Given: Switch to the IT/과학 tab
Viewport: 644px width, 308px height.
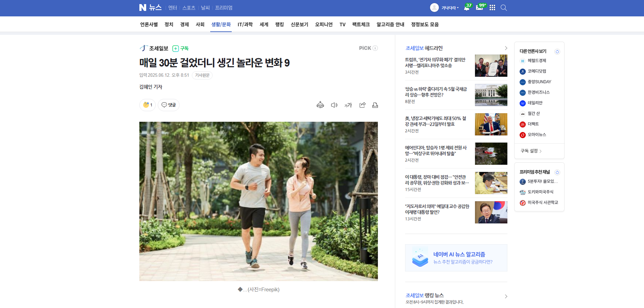Looking at the screenshot, I should point(245,25).
